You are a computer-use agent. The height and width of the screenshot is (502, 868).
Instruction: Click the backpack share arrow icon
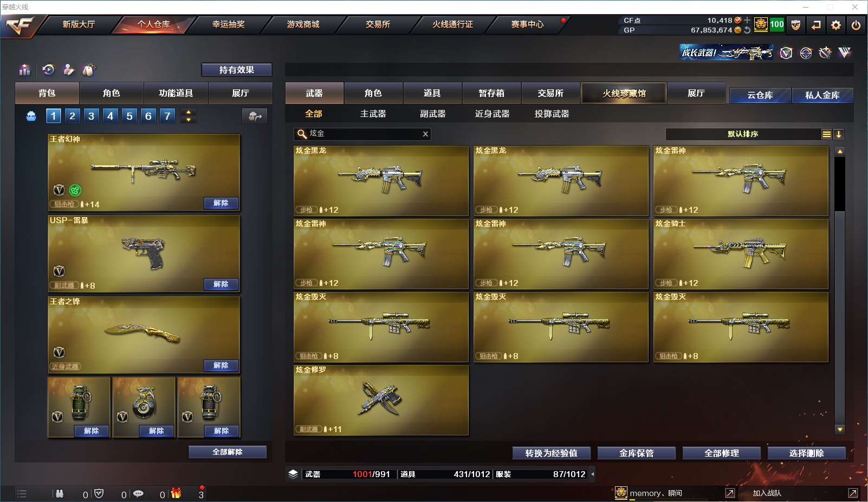point(255,116)
